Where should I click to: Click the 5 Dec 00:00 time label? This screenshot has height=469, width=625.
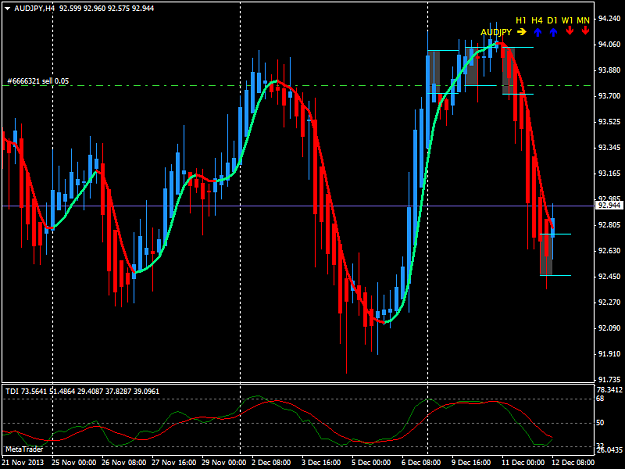(371, 462)
